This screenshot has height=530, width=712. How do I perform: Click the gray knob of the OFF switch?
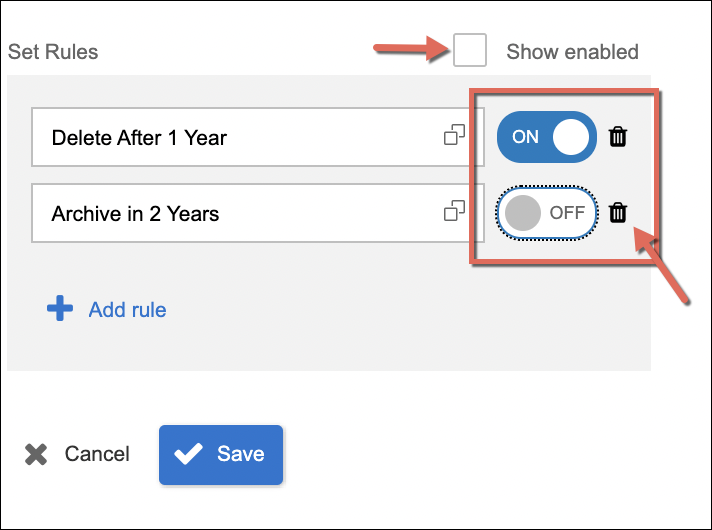[523, 213]
